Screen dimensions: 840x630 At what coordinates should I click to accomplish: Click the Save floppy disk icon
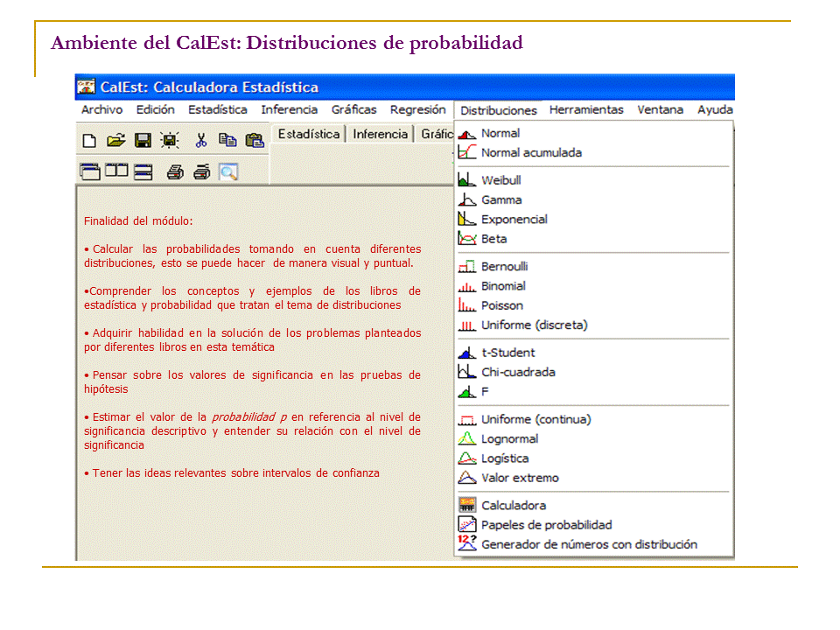(x=143, y=140)
